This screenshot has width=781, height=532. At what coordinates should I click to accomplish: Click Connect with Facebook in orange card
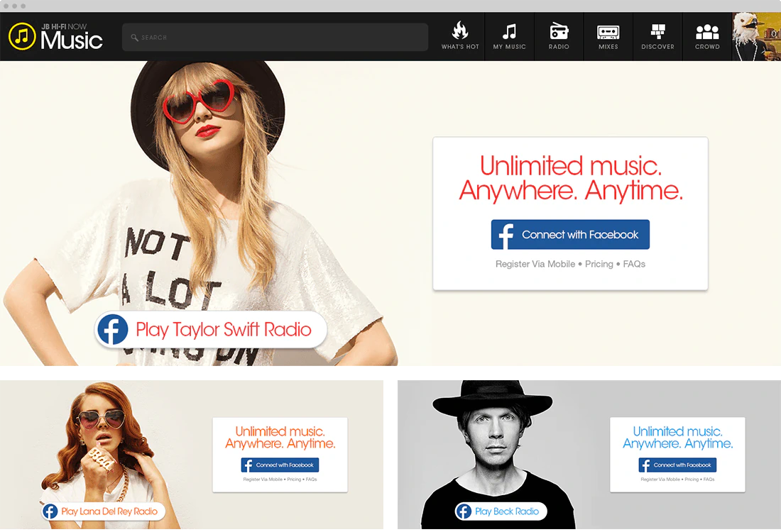pyautogui.click(x=280, y=465)
